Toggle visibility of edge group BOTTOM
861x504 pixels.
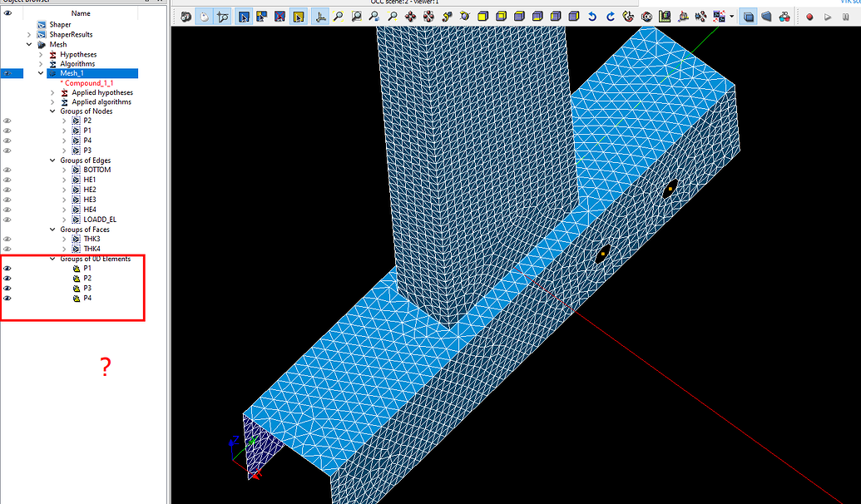click(7, 170)
